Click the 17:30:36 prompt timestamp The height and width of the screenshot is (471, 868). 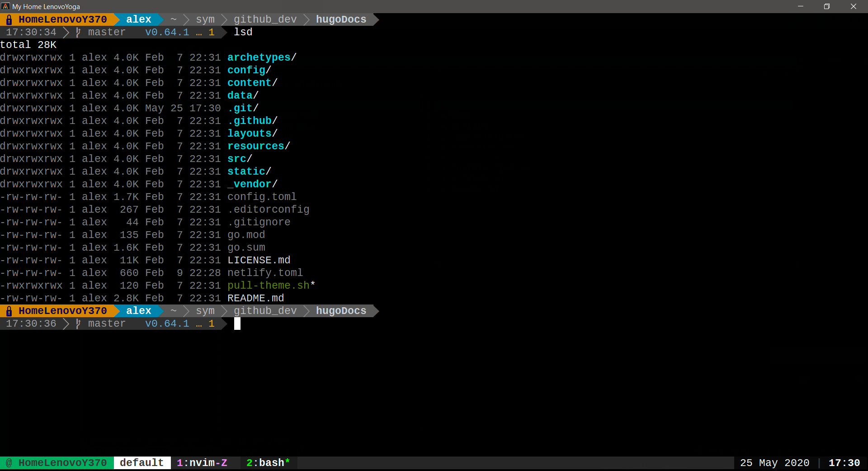[31, 324]
